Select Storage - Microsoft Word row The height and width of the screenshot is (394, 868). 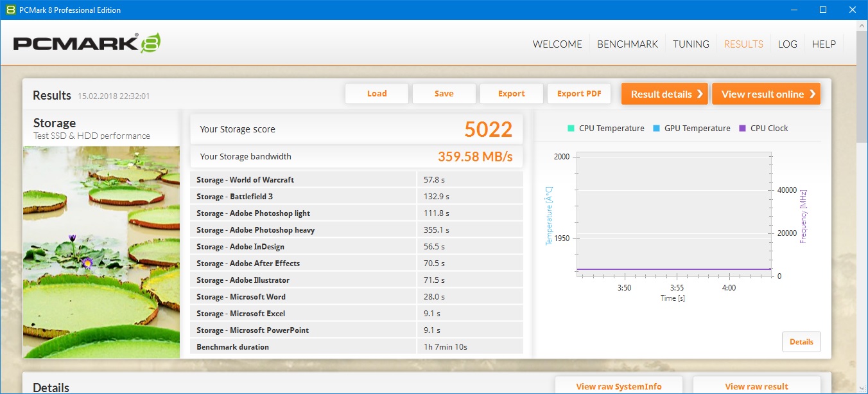click(356, 297)
